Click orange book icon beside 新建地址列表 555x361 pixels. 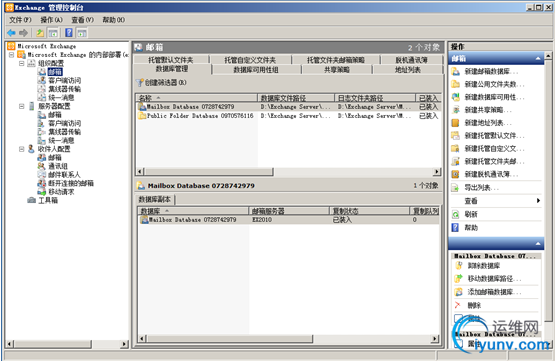click(x=456, y=123)
